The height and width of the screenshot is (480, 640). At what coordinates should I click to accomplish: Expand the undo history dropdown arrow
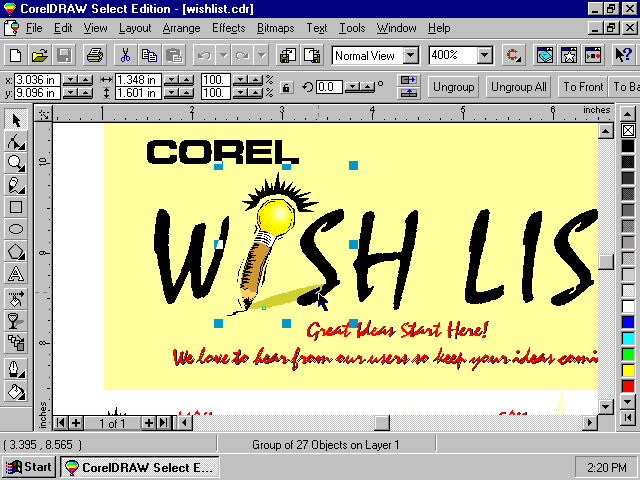[x=223, y=55]
